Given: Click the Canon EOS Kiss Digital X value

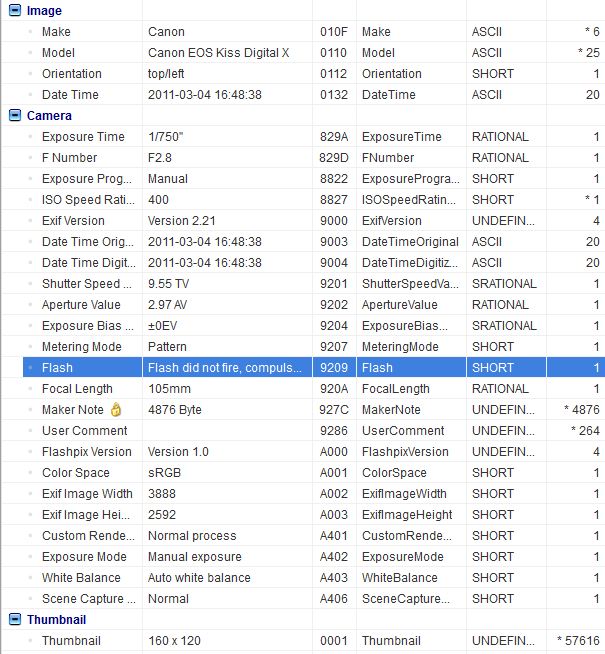Looking at the screenshot, I should click(218, 53).
